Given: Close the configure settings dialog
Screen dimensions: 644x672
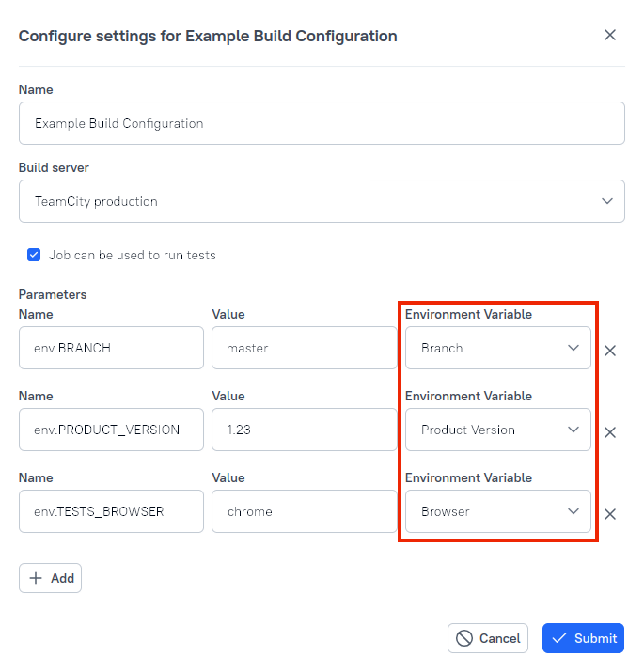Looking at the screenshot, I should click(x=610, y=35).
